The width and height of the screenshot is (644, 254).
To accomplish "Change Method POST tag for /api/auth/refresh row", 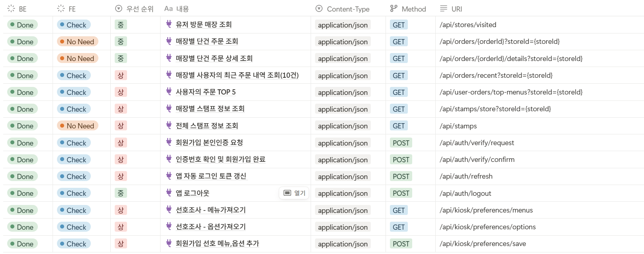I will [401, 176].
